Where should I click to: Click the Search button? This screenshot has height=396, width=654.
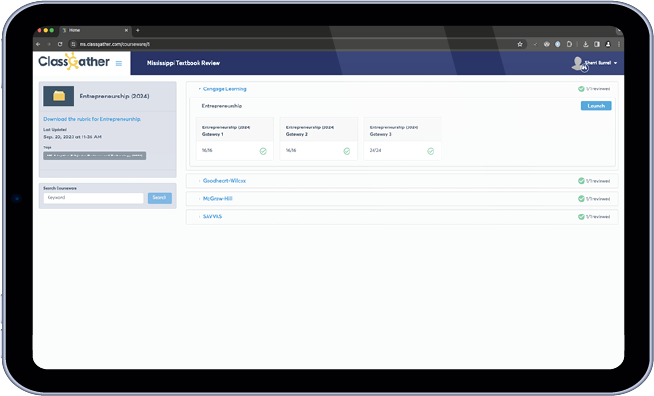160,198
